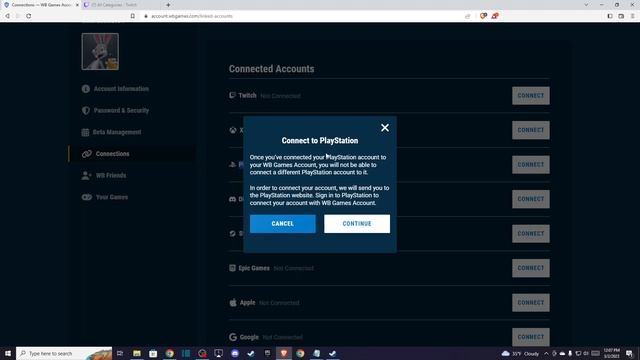Viewport: 640px width, 360px height.
Task: Click the Brave browser taskbar icon
Action: [284, 353]
